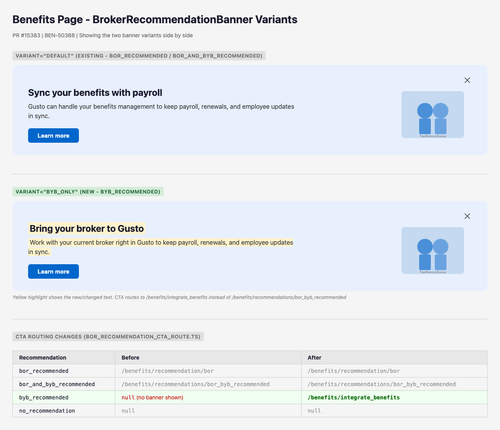The height and width of the screenshot is (430, 500).
Task: Click two-person illustration in Bring your broker banner
Action: pos(433,251)
